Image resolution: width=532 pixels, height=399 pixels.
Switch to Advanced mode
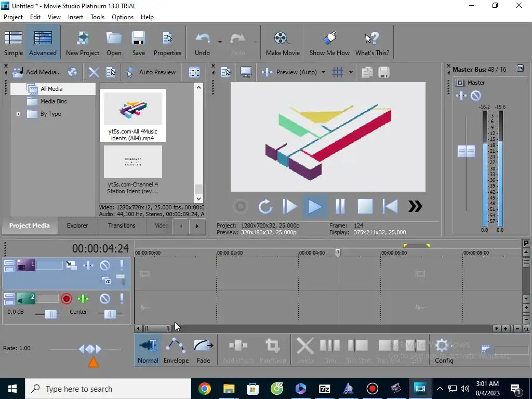click(x=43, y=43)
